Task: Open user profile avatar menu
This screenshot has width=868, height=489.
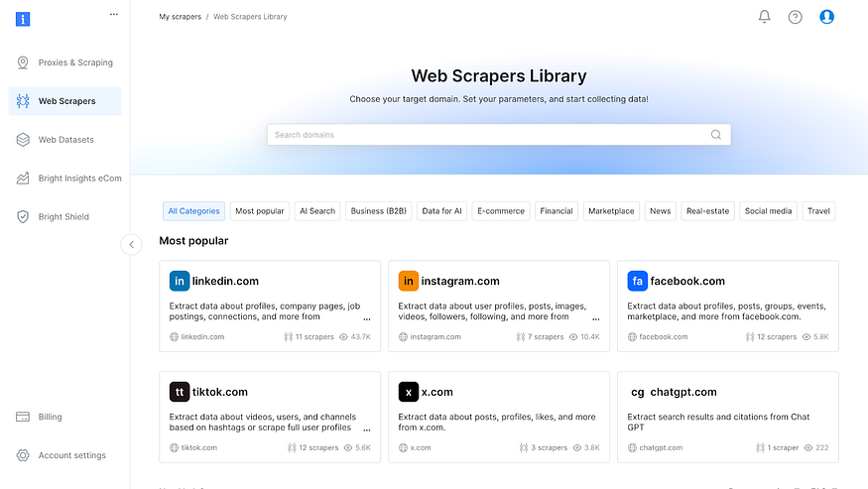Action: point(826,17)
